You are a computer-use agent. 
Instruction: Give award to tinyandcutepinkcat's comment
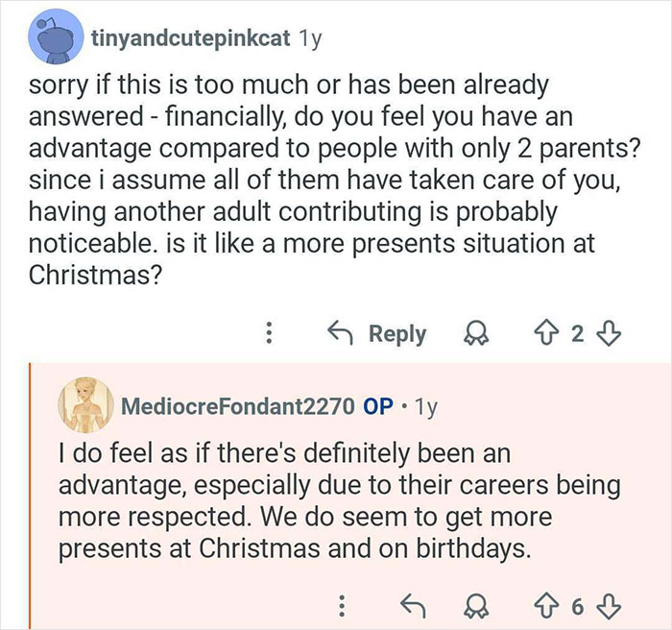click(471, 334)
